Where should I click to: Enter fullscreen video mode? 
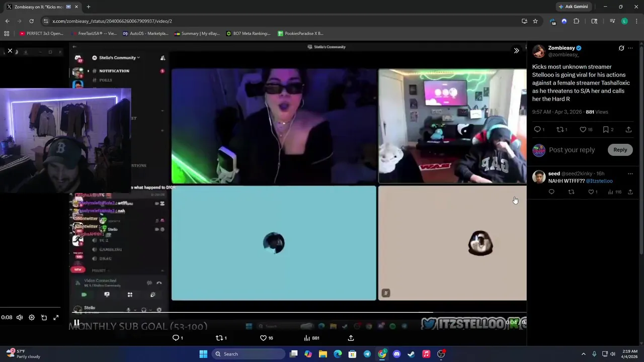(x=56, y=317)
